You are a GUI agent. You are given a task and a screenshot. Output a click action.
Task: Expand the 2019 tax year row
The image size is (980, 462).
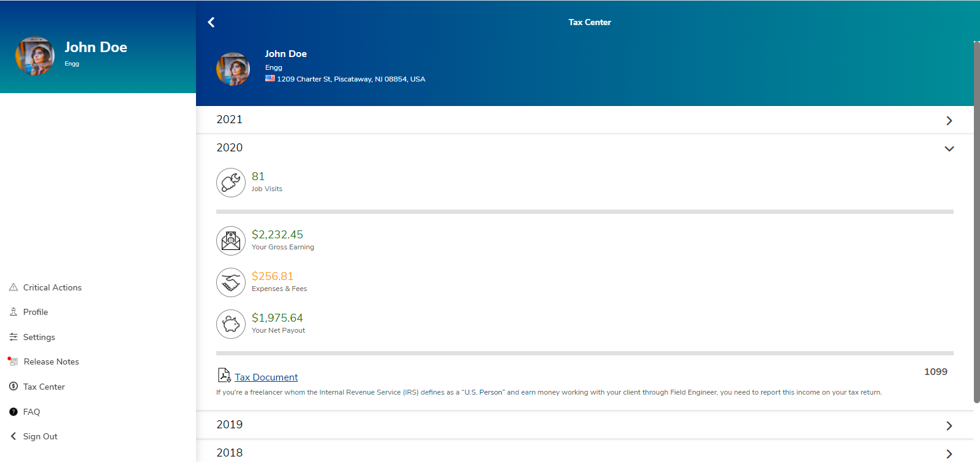pyautogui.click(x=584, y=425)
